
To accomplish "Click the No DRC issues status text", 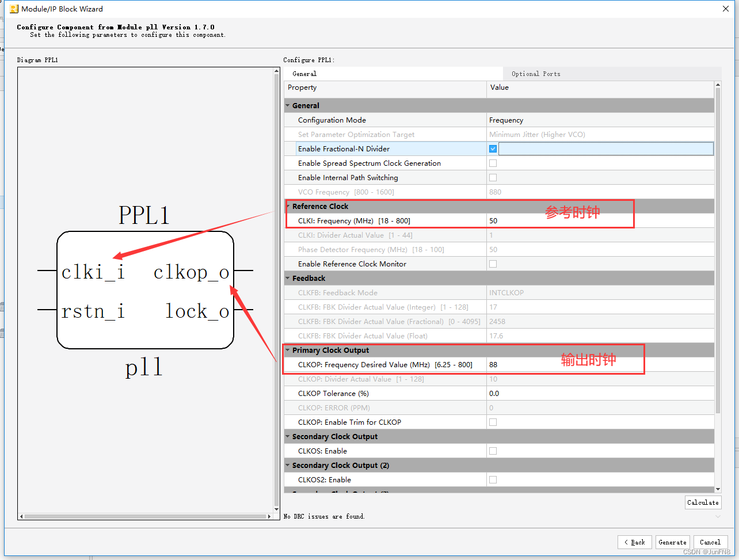I will [x=324, y=516].
